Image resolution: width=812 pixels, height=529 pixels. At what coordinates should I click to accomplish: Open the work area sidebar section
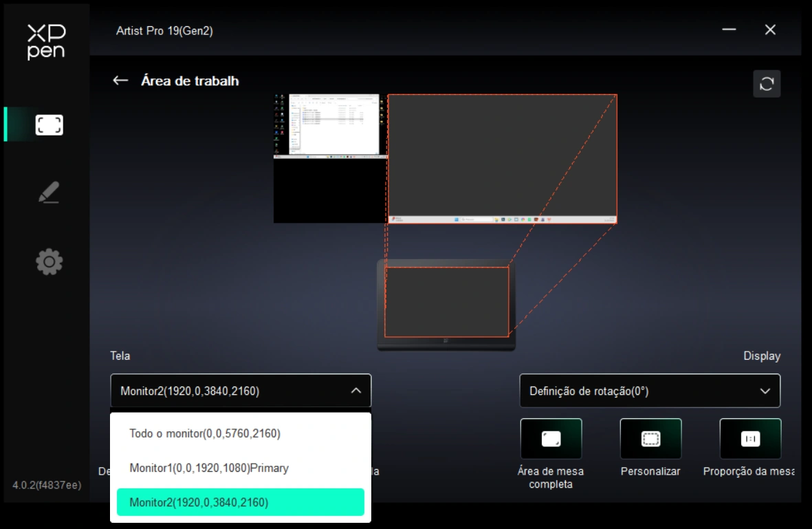pyautogui.click(x=49, y=125)
